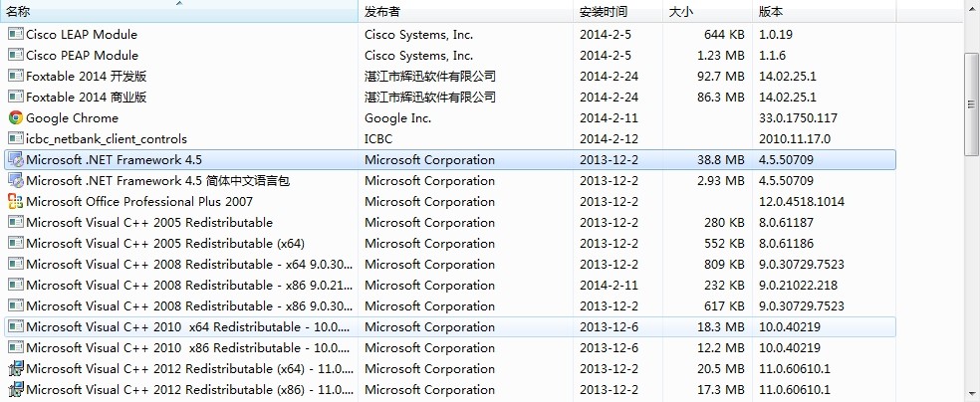The height and width of the screenshot is (402, 980).
Task: Click the Google Chrome icon in list
Action: click(16, 118)
